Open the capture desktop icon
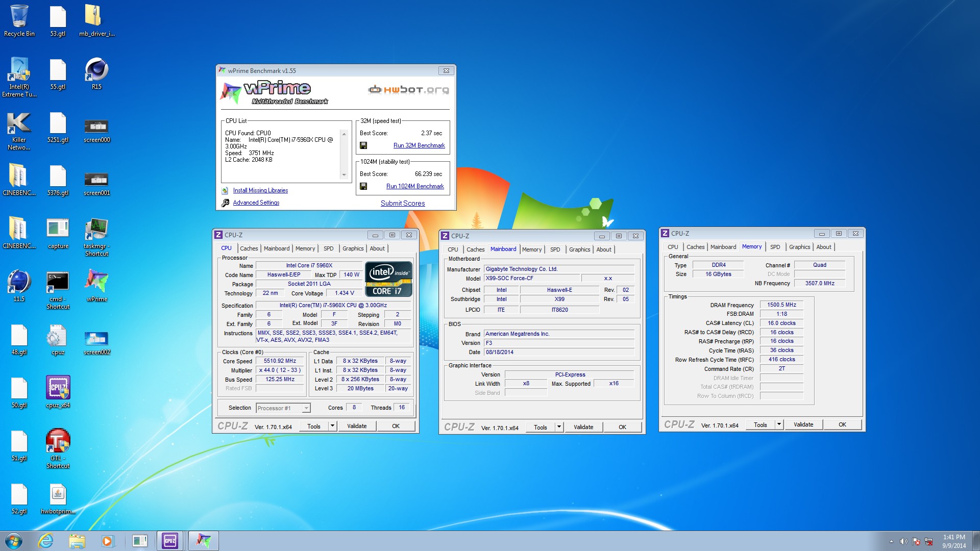The width and height of the screenshot is (980, 551). pyautogui.click(x=58, y=233)
